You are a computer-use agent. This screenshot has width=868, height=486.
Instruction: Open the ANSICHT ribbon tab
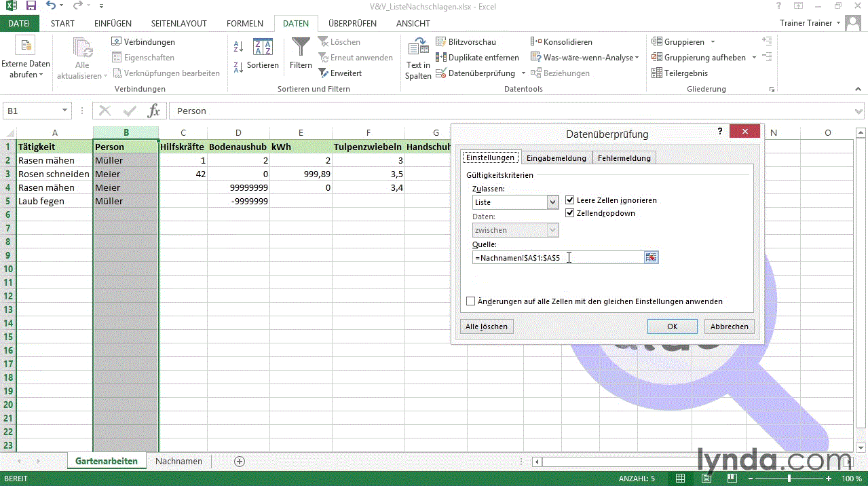click(413, 23)
